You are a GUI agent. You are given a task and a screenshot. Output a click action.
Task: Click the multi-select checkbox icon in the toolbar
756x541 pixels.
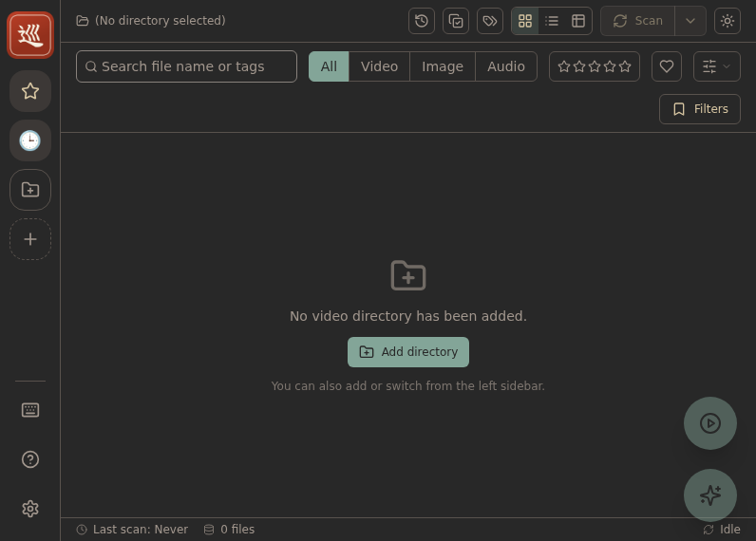(x=456, y=21)
